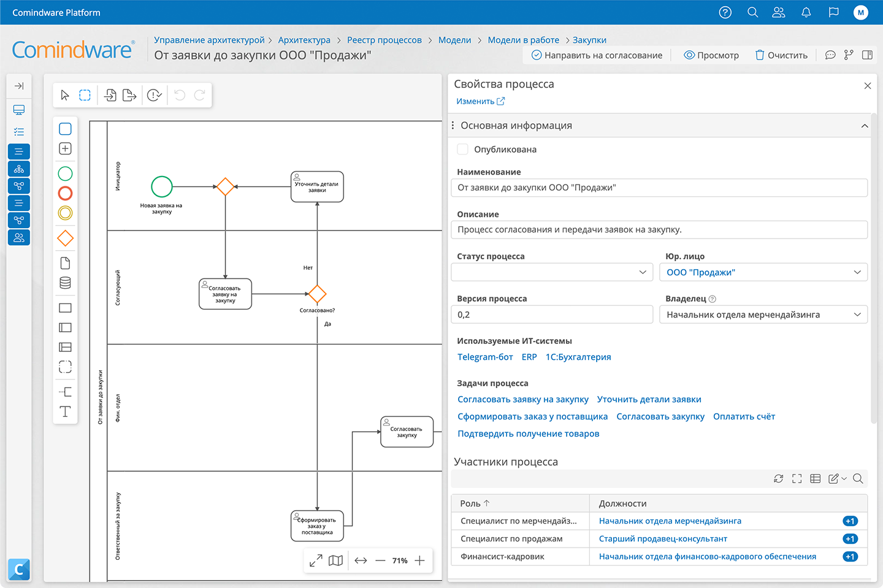Viewport: 883px width, 588px height.
Task: Undo the last diagram change
Action: (x=180, y=95)
